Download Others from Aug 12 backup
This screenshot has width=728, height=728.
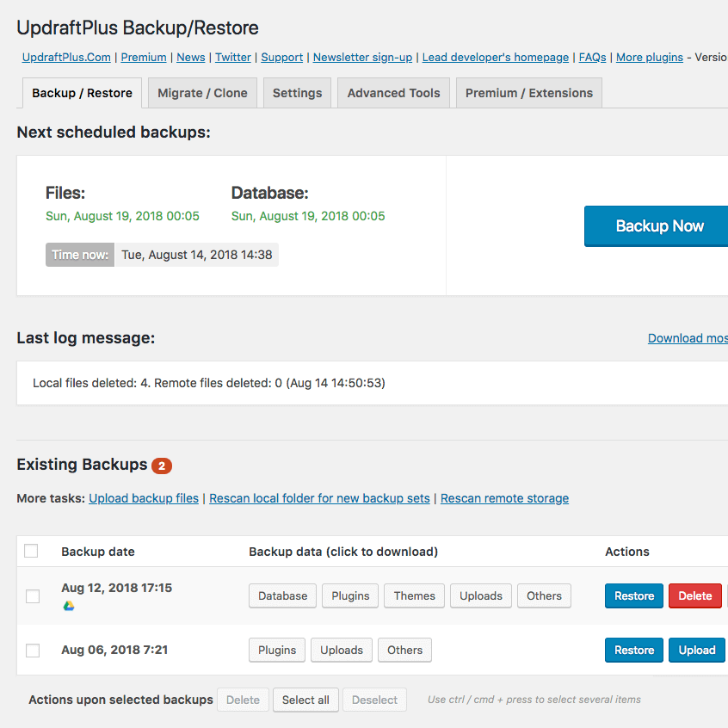tap(544, 595)
